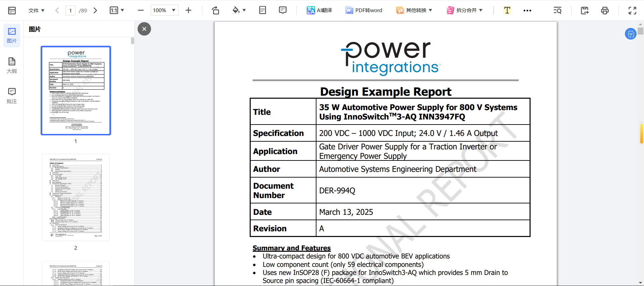Zoom out with the minus button
644x286 pixels.
point(141,10)
